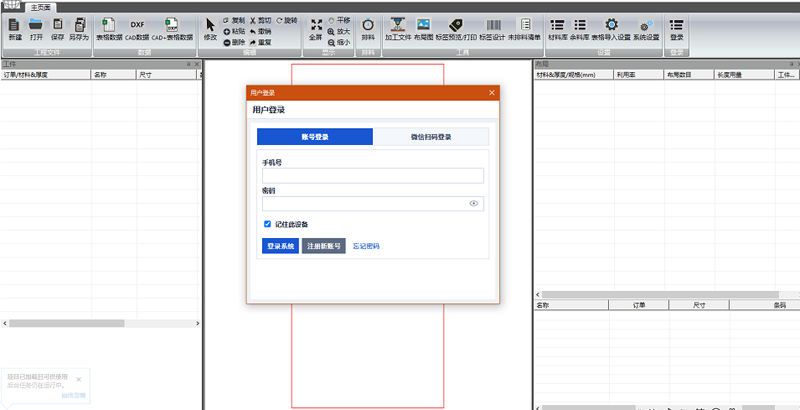Image resolution: width=800 pixels, height=410 pixels.
Task: Save the project using the 保存 icon
Action: coord(58,30)
